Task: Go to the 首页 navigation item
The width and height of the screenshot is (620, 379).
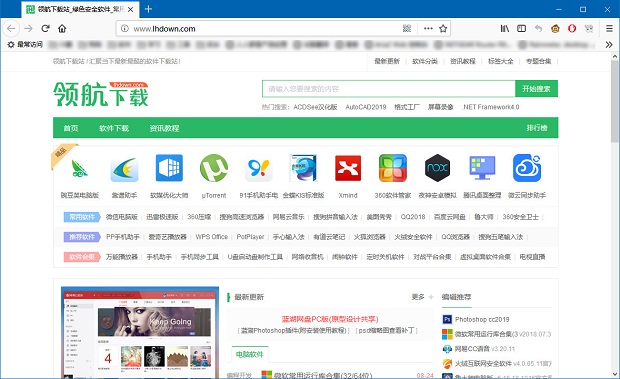Action: pos(71,128)
